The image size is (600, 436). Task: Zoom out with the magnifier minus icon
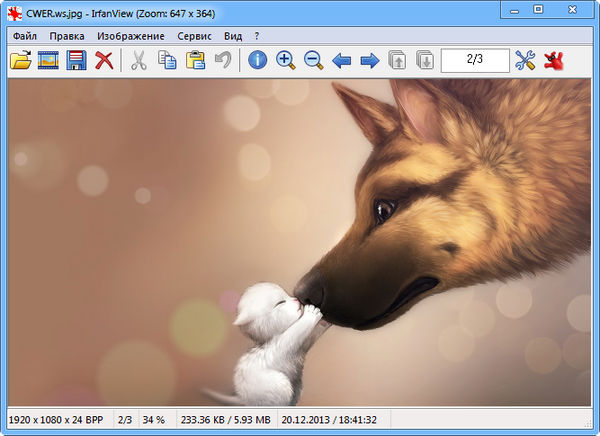coord(314,61)
